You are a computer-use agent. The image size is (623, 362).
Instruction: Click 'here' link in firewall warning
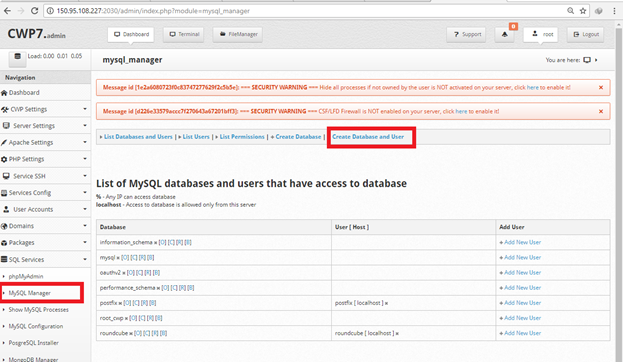pos(461,112)
